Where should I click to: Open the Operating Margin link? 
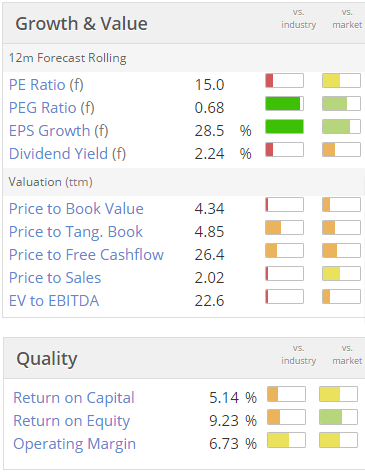point(74,444)
